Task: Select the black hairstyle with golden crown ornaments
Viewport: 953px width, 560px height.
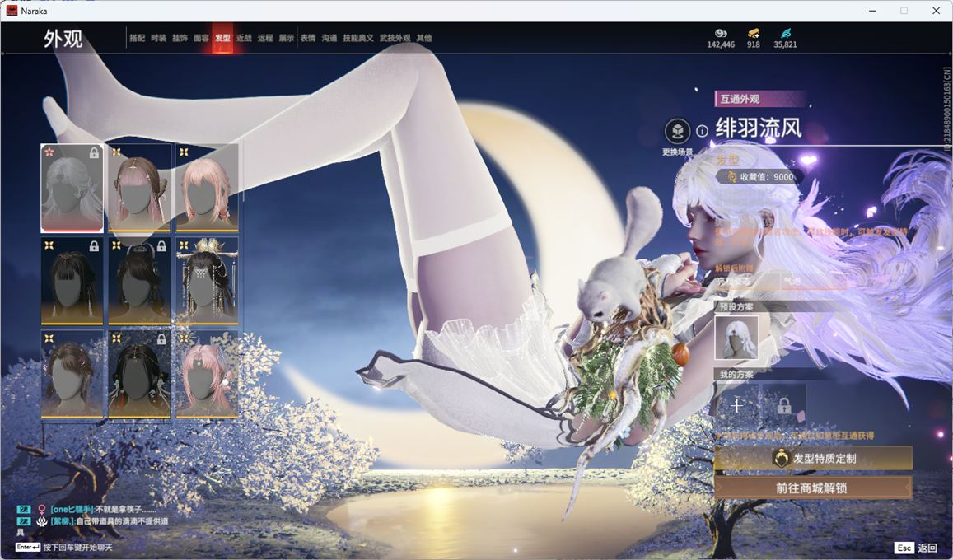Action: pyautogui.click(x=207, y=281)
